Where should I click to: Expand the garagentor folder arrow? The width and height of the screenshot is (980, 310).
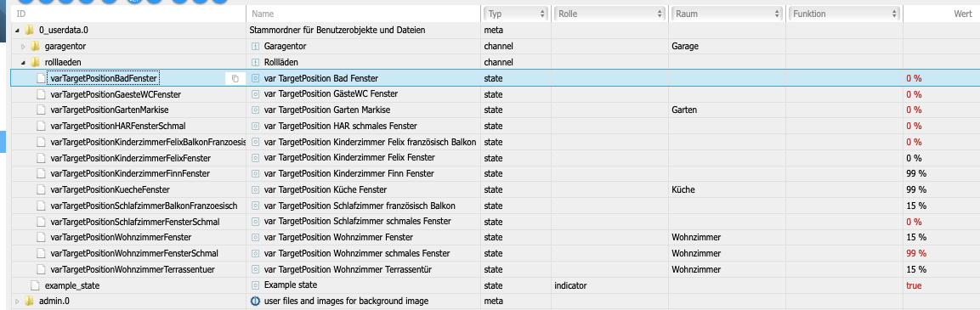coord(23,46)
